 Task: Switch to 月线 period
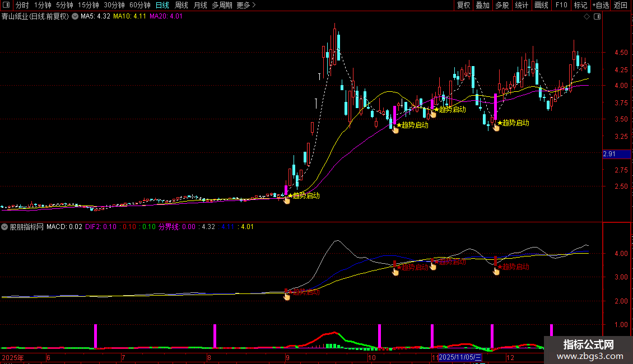click(200, 5)
